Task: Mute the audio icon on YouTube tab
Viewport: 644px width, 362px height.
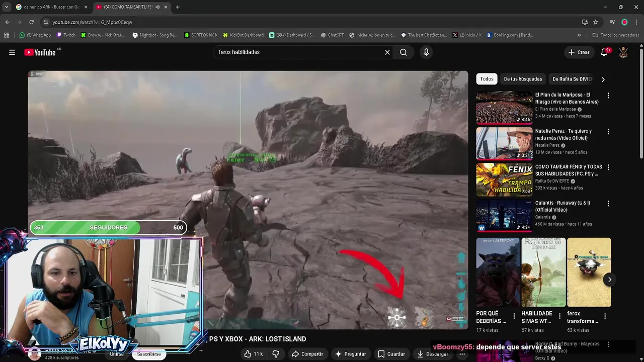Action: pyautogui.click(x=157, y=7)
